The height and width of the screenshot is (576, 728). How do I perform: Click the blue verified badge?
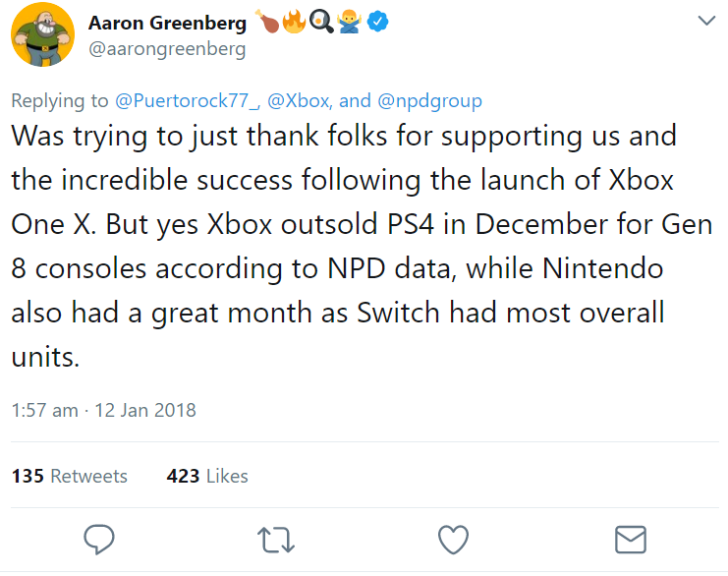click(x=378, y=22)
